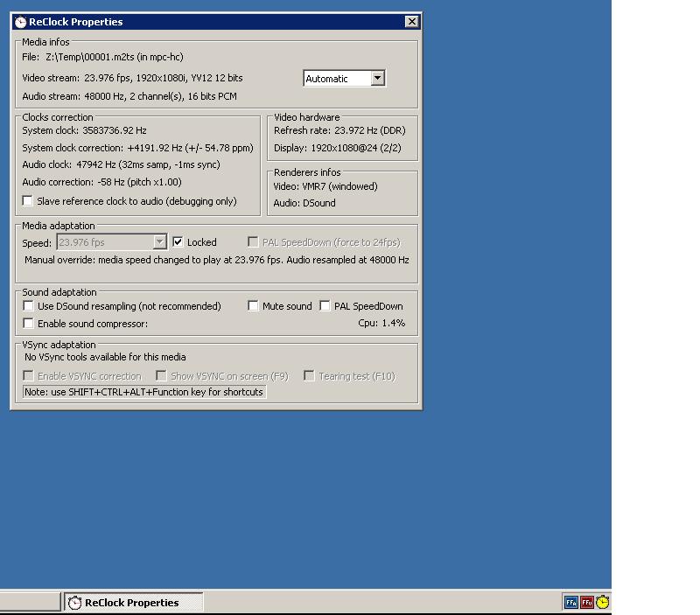
Task: Toggle Tearing test (F10) checkbox
Action: point(309,376)
